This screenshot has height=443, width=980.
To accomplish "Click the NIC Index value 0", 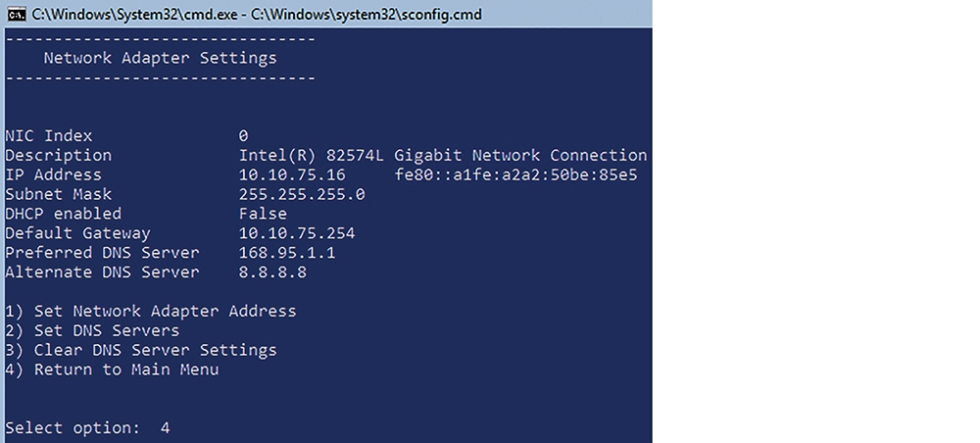I will 243,135.
